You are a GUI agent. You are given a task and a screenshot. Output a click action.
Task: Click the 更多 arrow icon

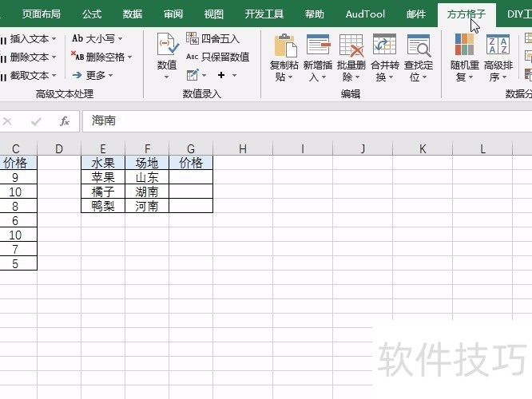(x=77, y=75)
